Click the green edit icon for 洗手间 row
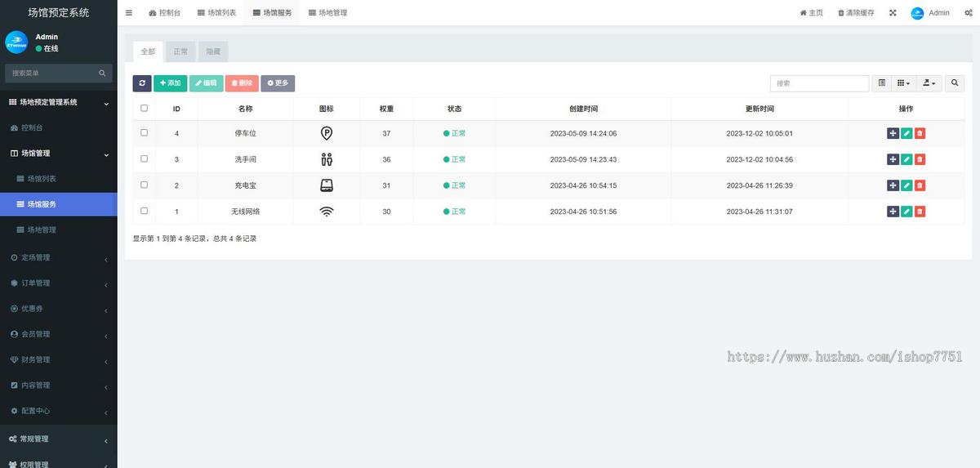980x468 pixels. coord(906,160)
